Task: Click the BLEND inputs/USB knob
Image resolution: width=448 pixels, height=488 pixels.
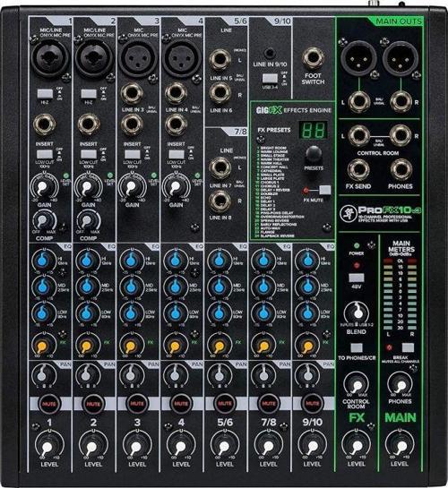Action: [357, 312]
